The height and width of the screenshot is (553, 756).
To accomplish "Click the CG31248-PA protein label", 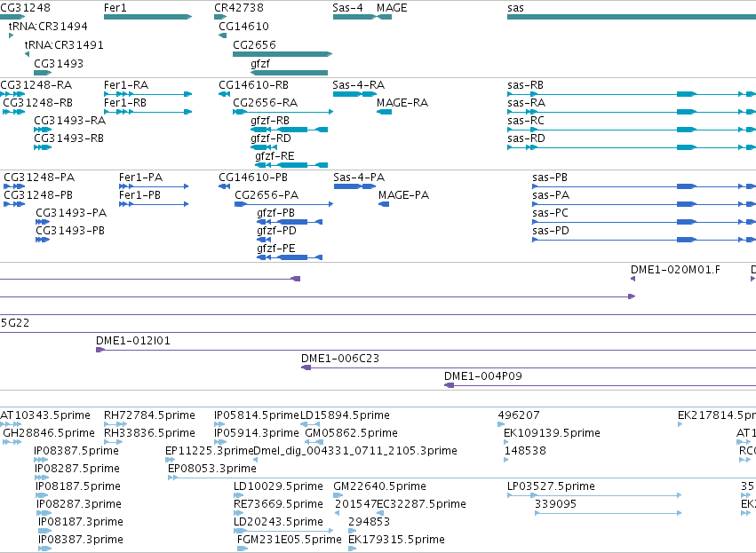I will [x=39, y=178].
